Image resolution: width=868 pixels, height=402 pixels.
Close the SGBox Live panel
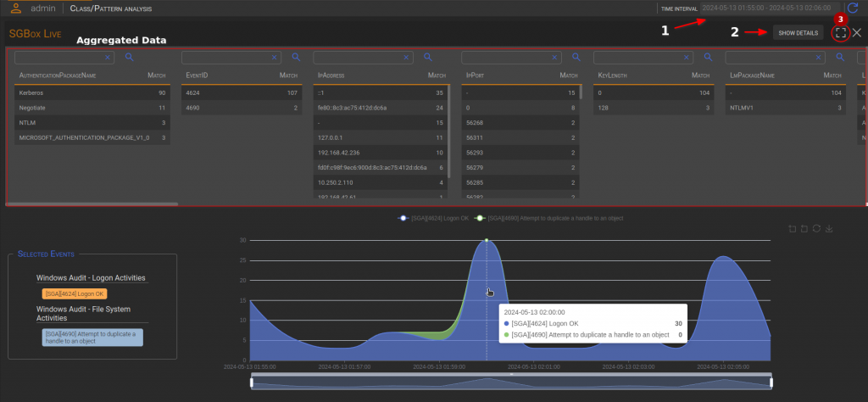click(x=857, y=33)
